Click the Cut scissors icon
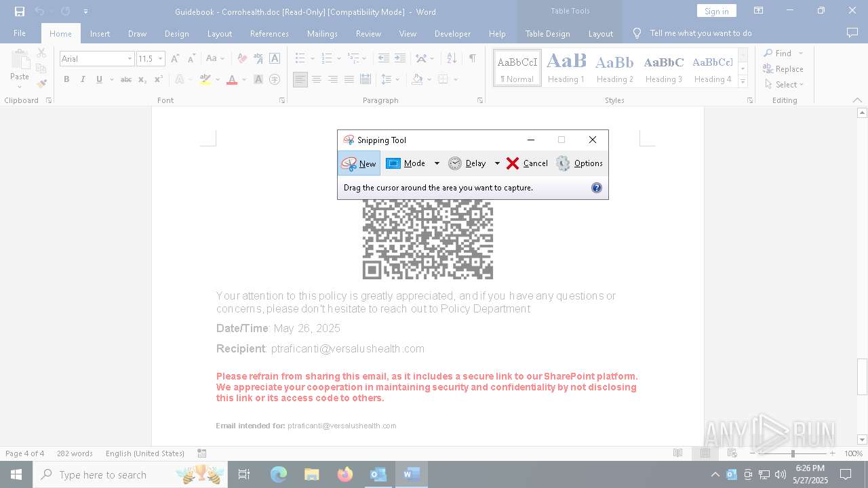Screen dimensions: 868x488 41,53
